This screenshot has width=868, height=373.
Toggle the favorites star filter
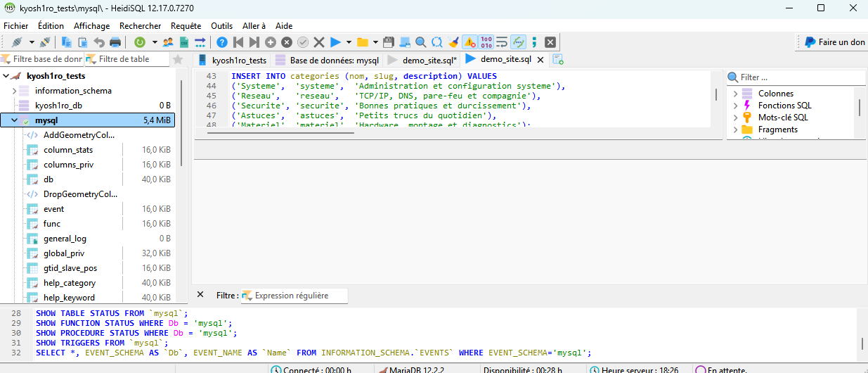179,59
